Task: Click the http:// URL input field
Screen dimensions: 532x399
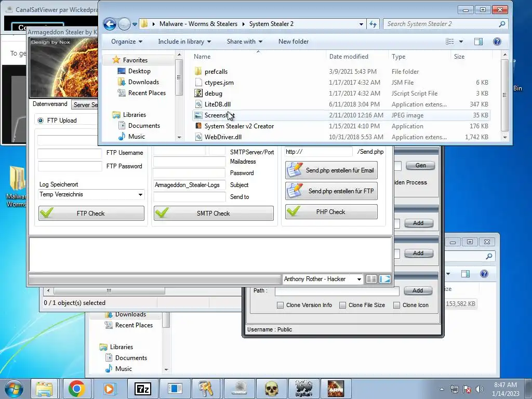Action: [x=318, y=152]
